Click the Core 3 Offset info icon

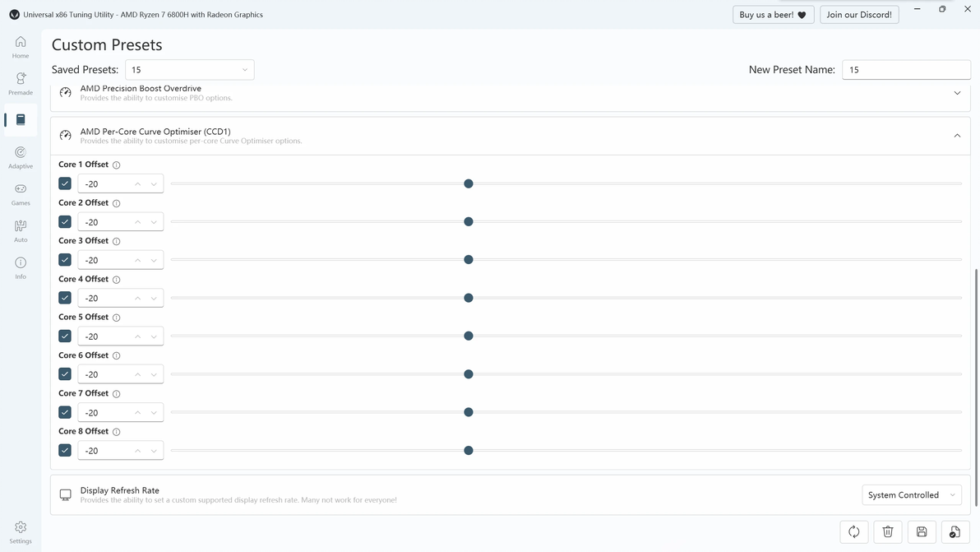[x=116, y=241]
